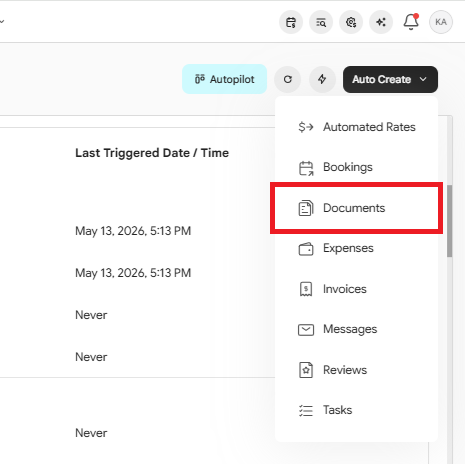Click the AI sparkle icon in header
The width and height of the screenshot is (465, 464).
tap(381, 22)
